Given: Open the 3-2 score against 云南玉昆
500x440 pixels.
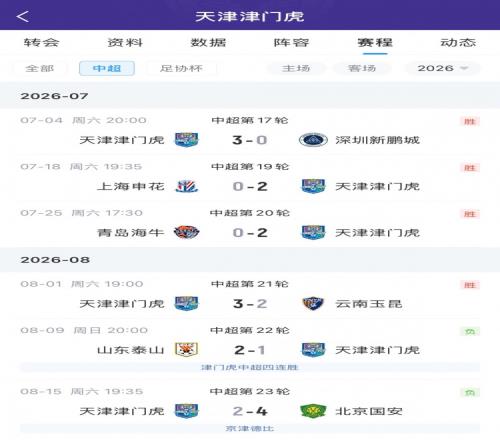Looking at the screenshot, I should [250, 304].
